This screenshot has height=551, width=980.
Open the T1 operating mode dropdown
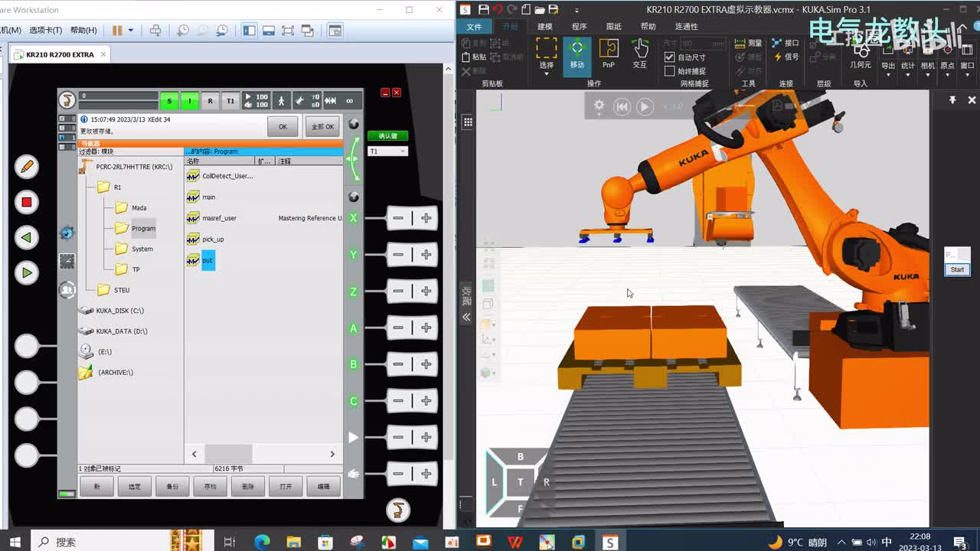387,152
